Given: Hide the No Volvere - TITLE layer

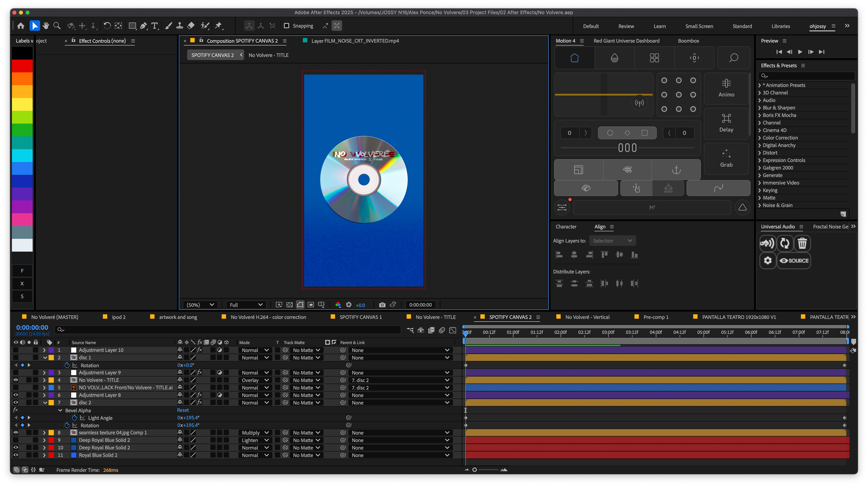Looking at the screenshot, I should point(16,380).
